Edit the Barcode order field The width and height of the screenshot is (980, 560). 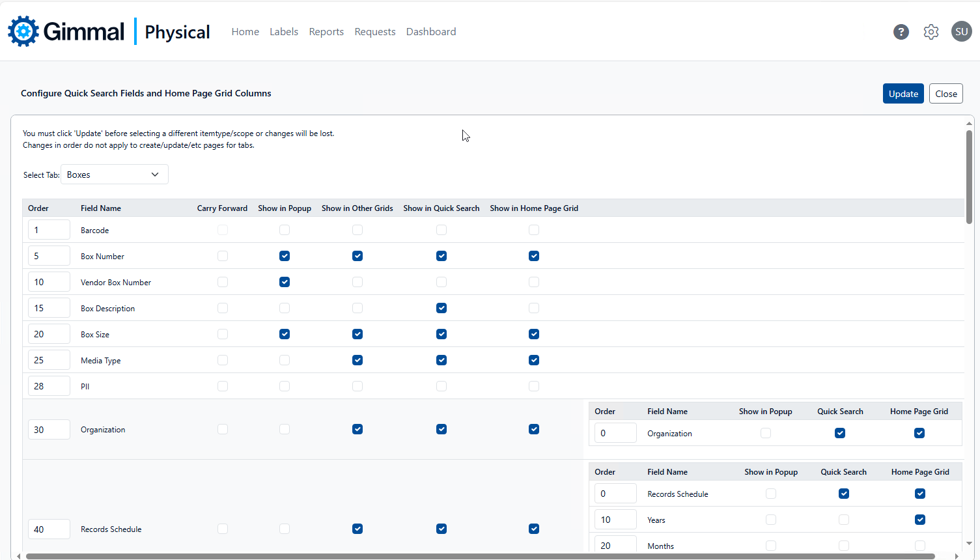point(49,230)
